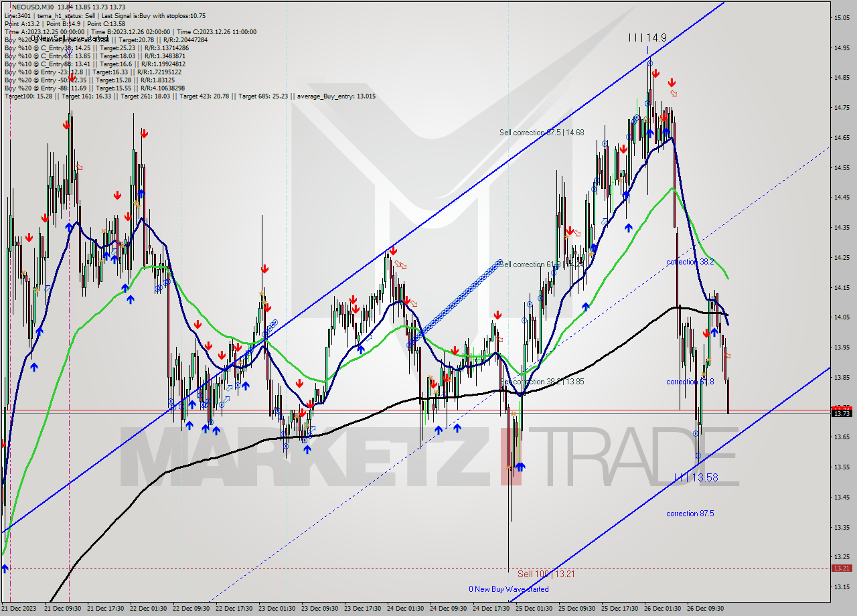Image resolution: width=857 pixels, height=616 pixels.
Task: Click the 14.25 price axis label
Action: [x=842, y=257]
